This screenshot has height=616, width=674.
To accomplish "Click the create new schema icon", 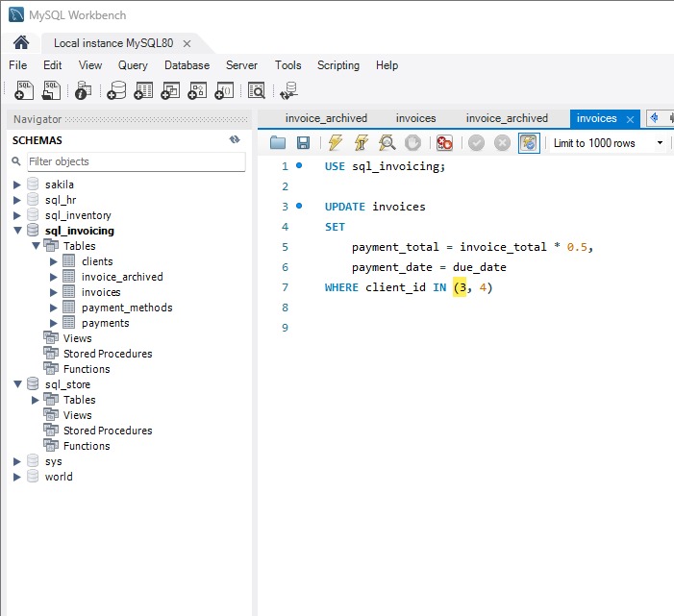I will 116,90.
